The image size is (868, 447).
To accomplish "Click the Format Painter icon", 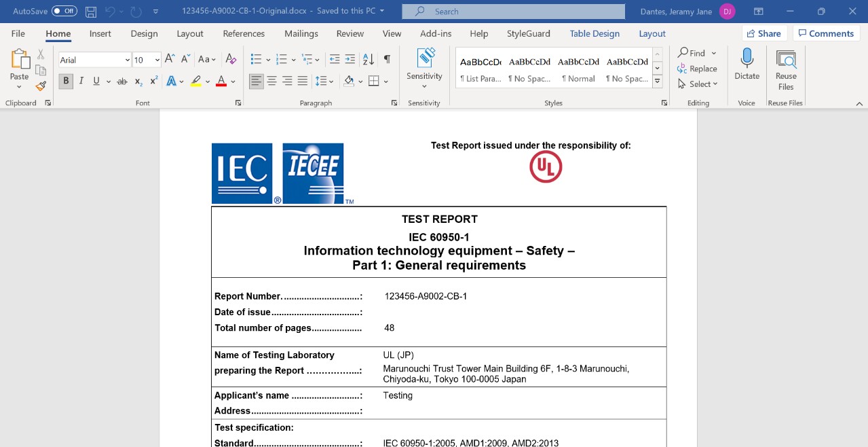I will click(41, 86).
